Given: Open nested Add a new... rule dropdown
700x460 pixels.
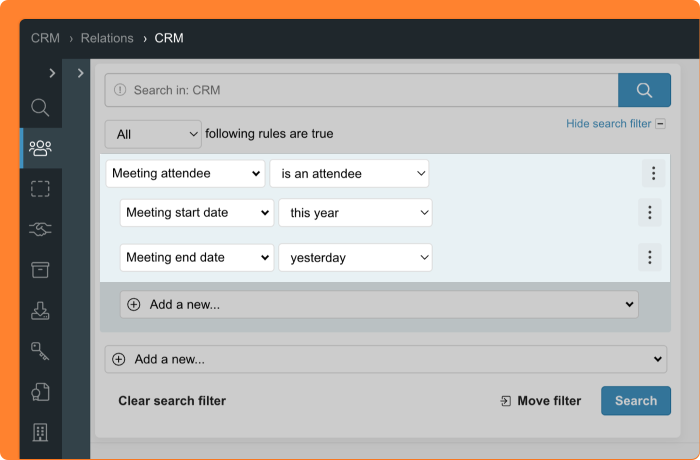Looking at the screenshot, I should (x=379, y=305).
